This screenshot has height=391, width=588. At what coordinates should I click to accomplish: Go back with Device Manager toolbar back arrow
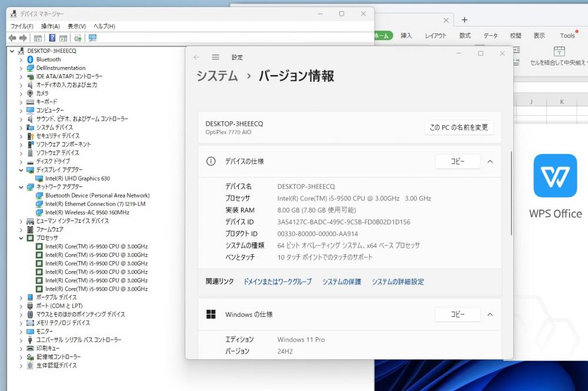12,38
